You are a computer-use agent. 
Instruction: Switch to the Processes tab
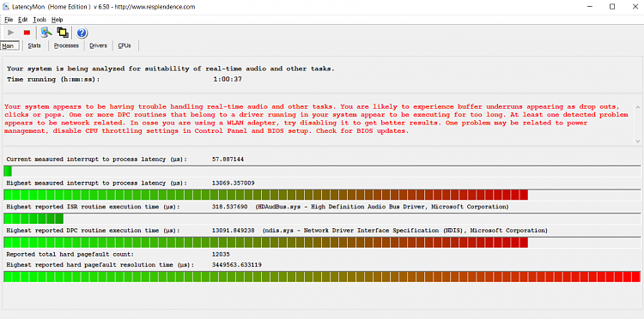[66, 45]
